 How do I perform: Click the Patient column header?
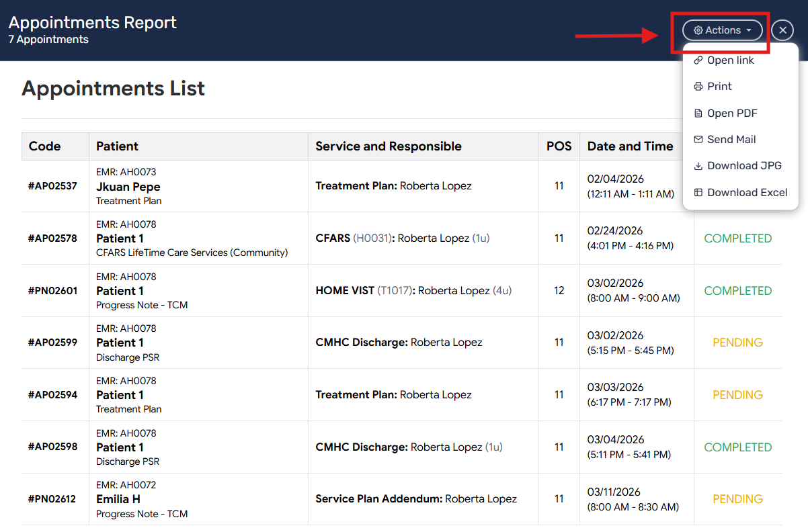point(117,146)
